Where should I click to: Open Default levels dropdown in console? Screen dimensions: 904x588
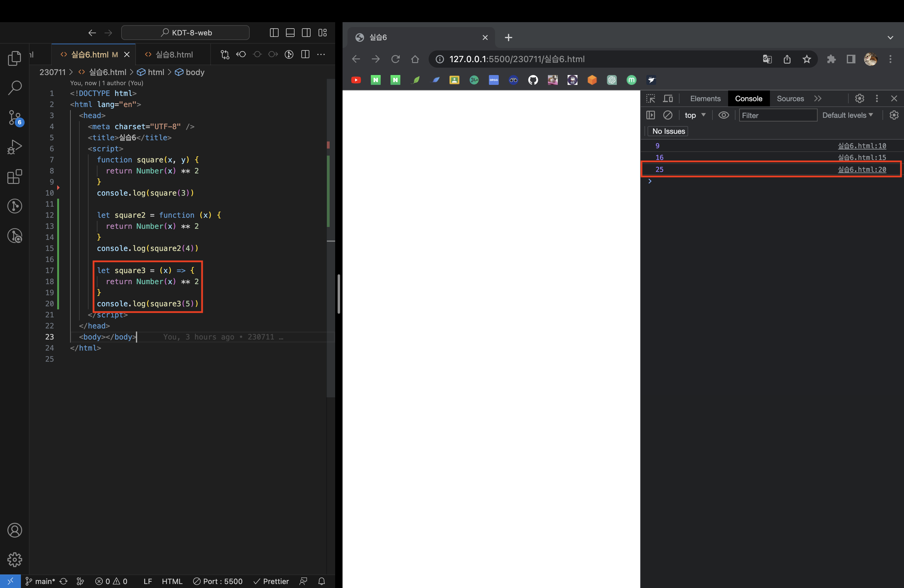click(847, 115)
